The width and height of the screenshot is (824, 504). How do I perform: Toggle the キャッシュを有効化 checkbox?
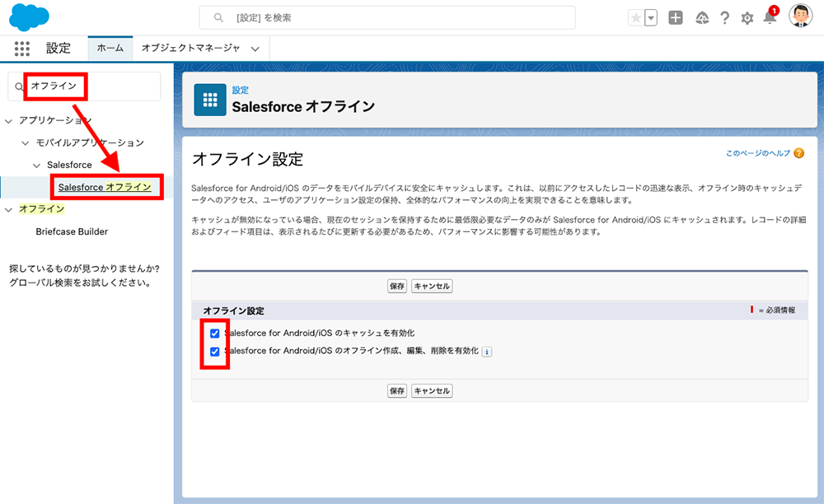[x=214, y=334]
